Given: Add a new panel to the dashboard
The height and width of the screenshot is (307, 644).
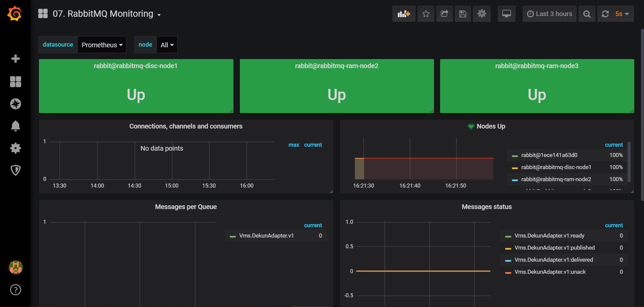Looking at the screenshot, I should coord(404,14).
